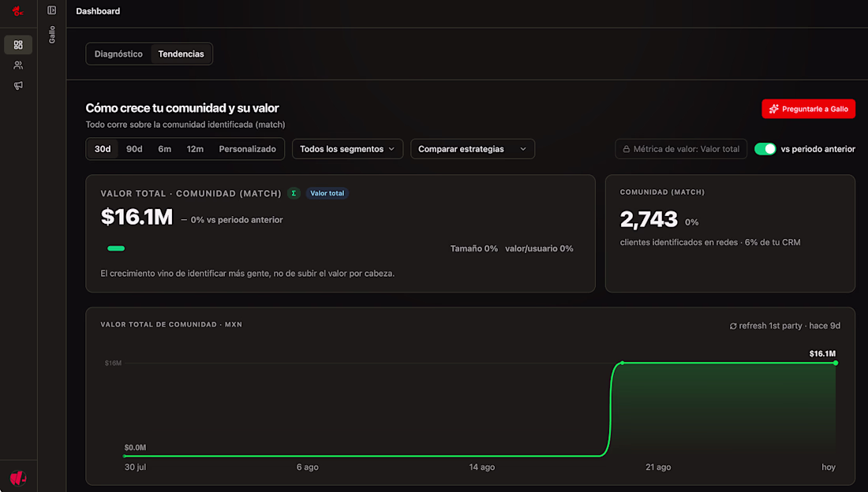Click the Métrica de valor: Valor total button
This screenshot has width=868, height=492.
[x=681, y=149]
